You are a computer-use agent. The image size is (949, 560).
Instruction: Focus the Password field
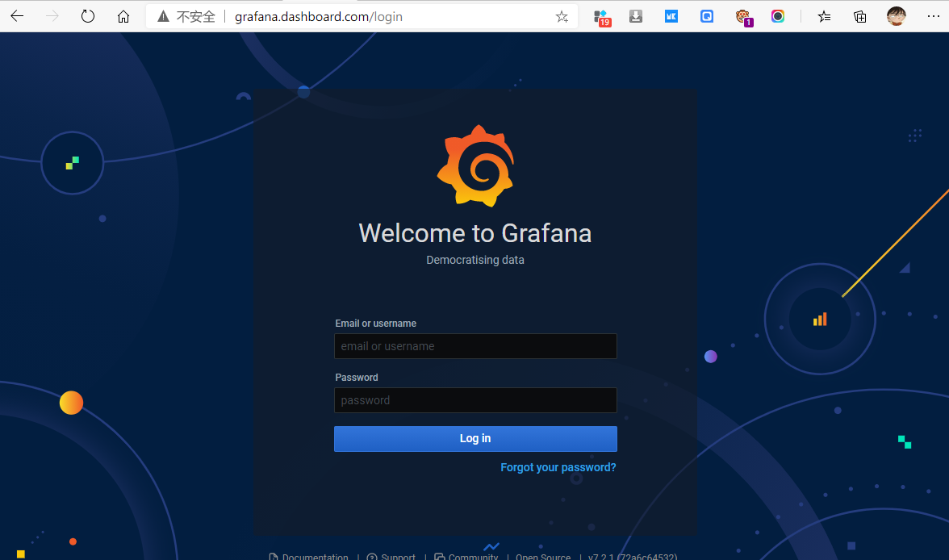[475, 400]
